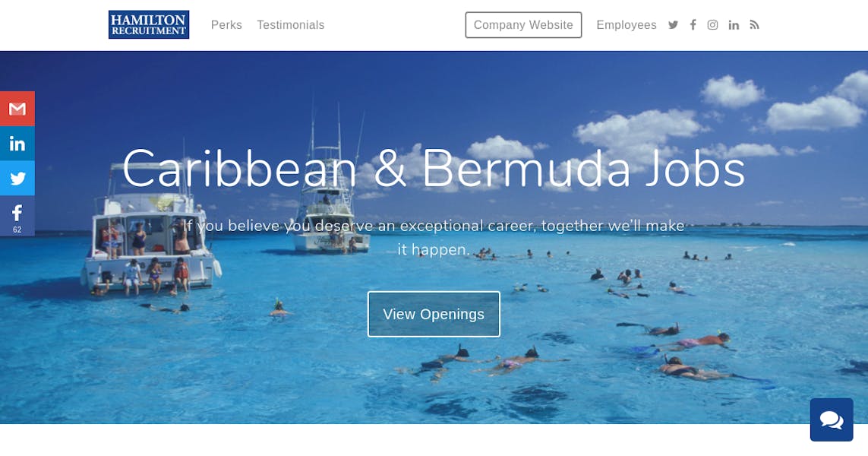Open the LinkedIn icon in the top navigation
Image resolution: width=868 pixels, height=456 pixels.
click(734, 25)
